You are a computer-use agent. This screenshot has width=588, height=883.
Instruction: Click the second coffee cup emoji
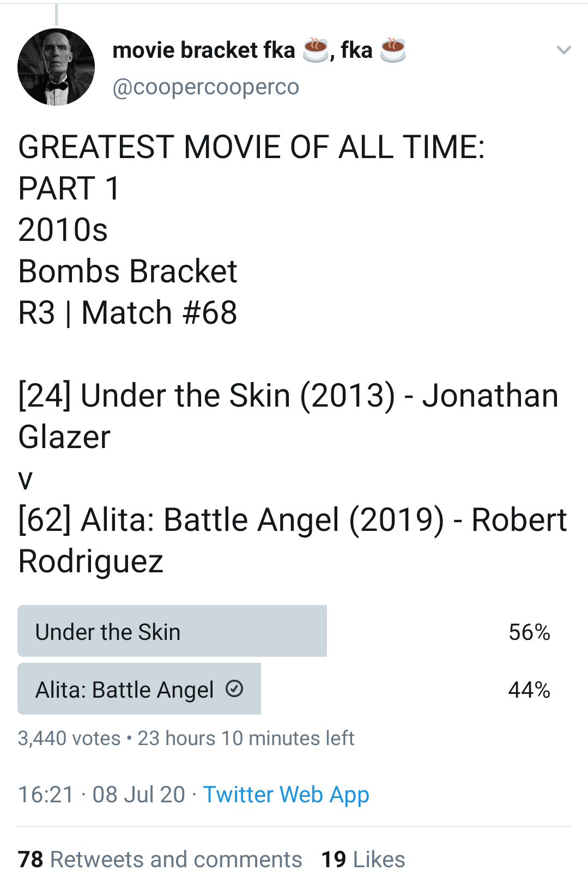pyautogui.click(x=393, y=50)
